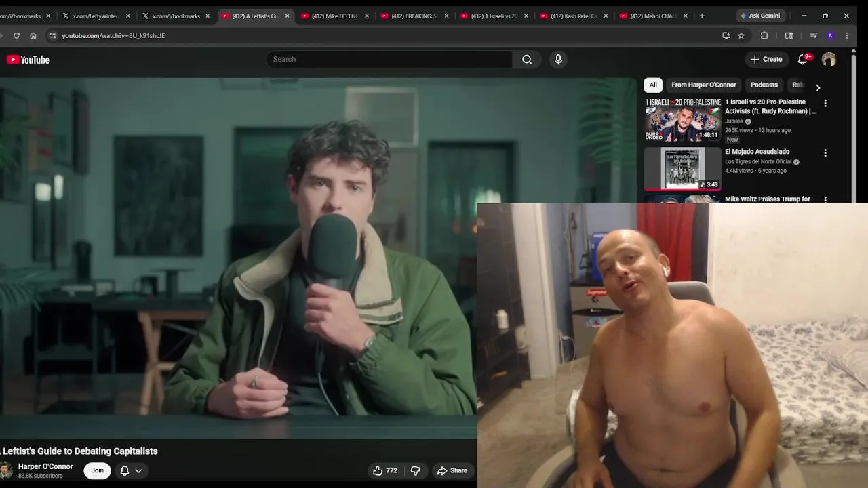The height and width of the screenshot is (488, 868).
Task: Click inside the YouTube Search field
Action: coord(389,59)
